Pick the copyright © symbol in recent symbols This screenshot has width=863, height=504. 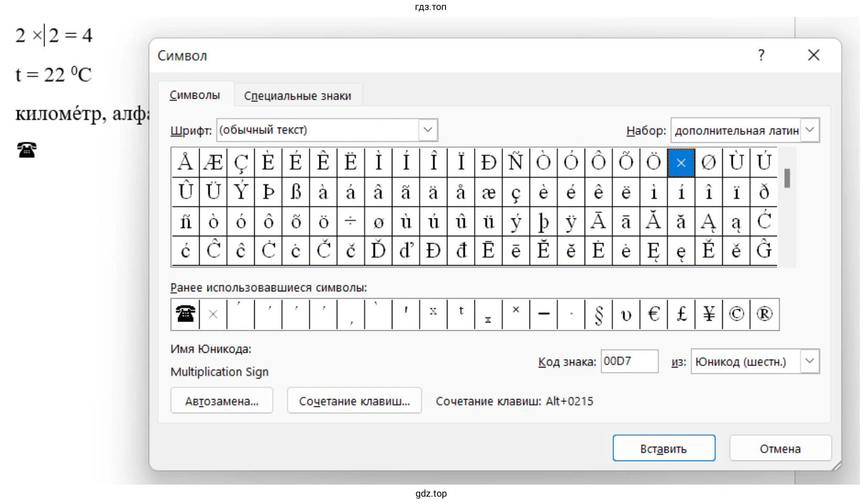pos(736,314)
